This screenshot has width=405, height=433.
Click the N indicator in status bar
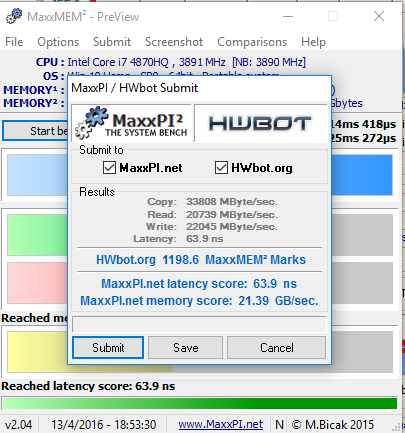pos(279,424)
